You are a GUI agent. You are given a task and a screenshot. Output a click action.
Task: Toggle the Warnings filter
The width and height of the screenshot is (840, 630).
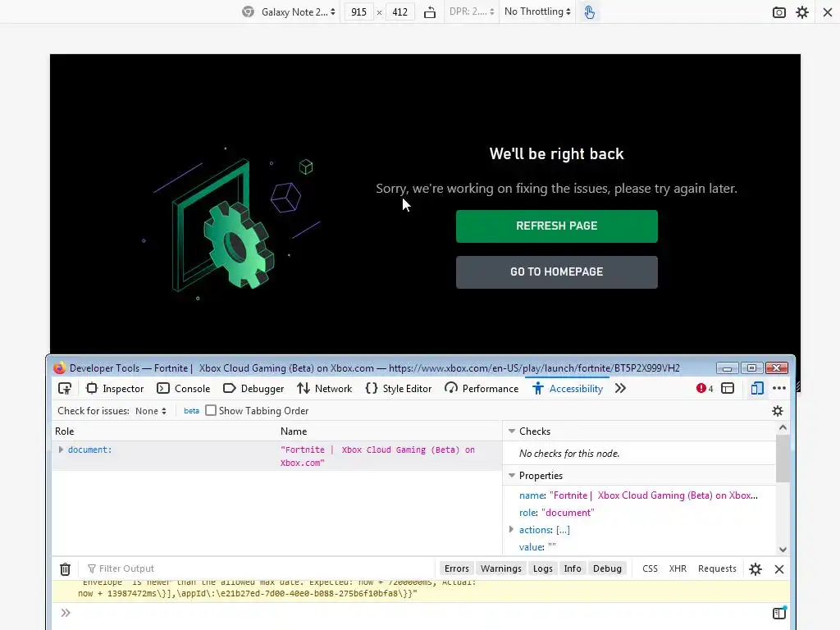[501, 569]
